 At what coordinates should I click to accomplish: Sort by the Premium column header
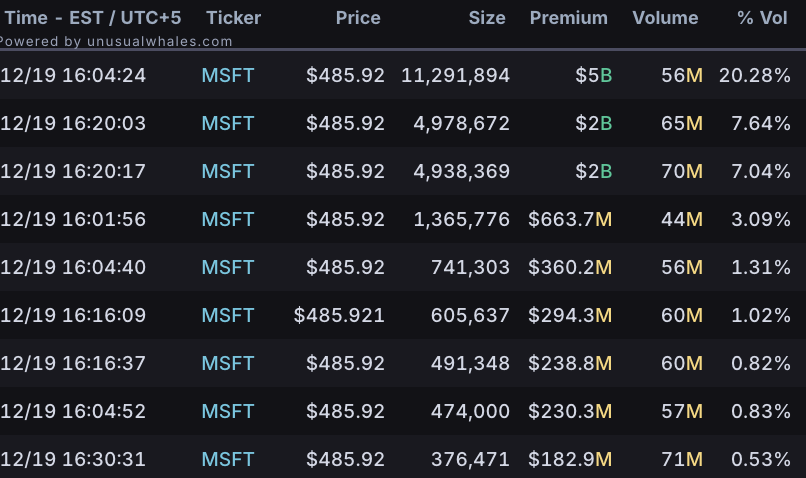tap(569, 18)
